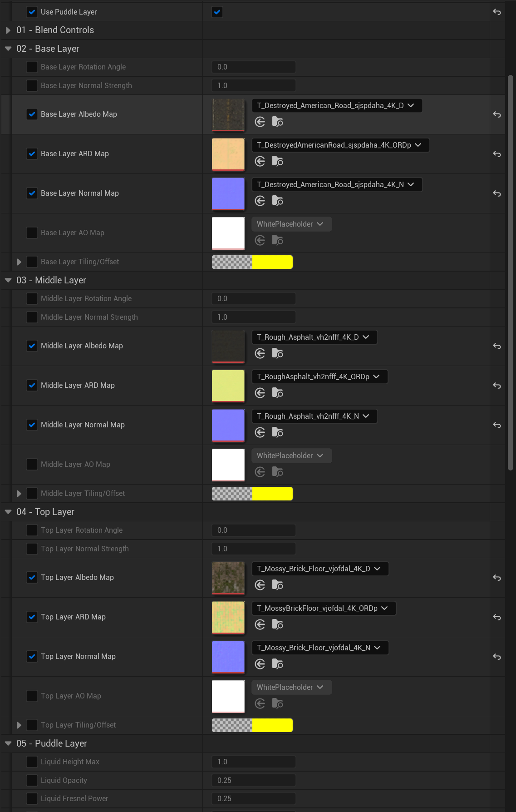Open Base Layer AO Map WhitePlaceholder dropdown
Screen dimensions: 516x812
(x=291, y=224)
